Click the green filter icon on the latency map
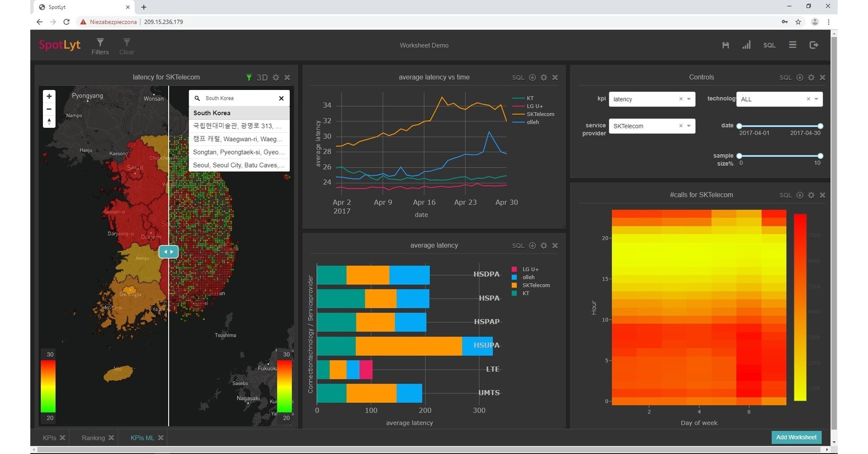Viewport: 868px width, 454px height. [x=248, y=77]
